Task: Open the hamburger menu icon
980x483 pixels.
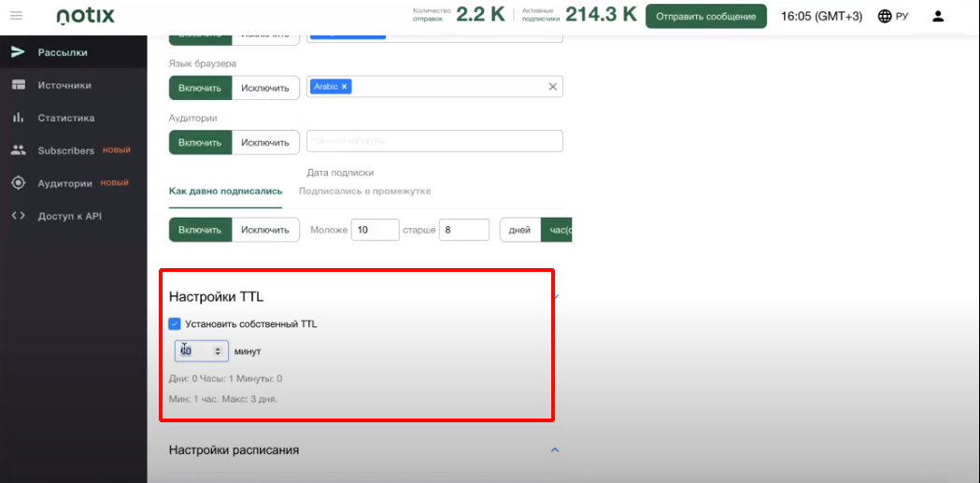Action: pyautogui.click(x=16, y=16)
